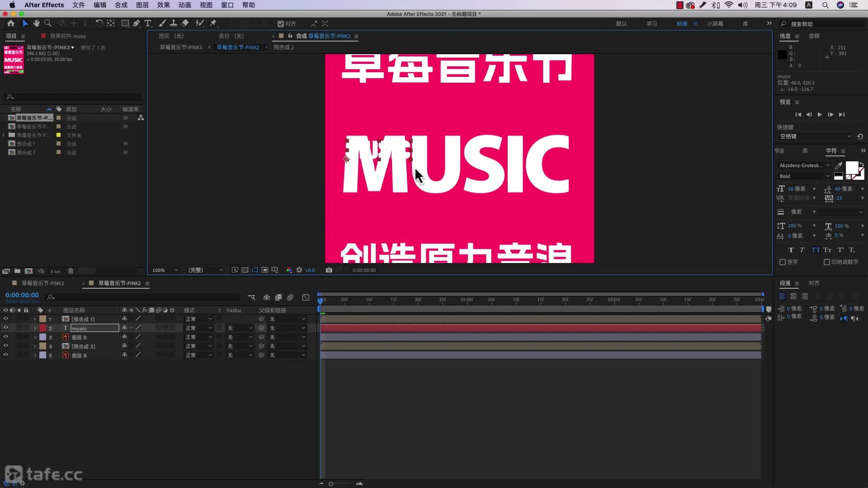Select the Zoom magnifier tool
The width and height of the screenshot is (868, 488).
(x=47, y=23)
